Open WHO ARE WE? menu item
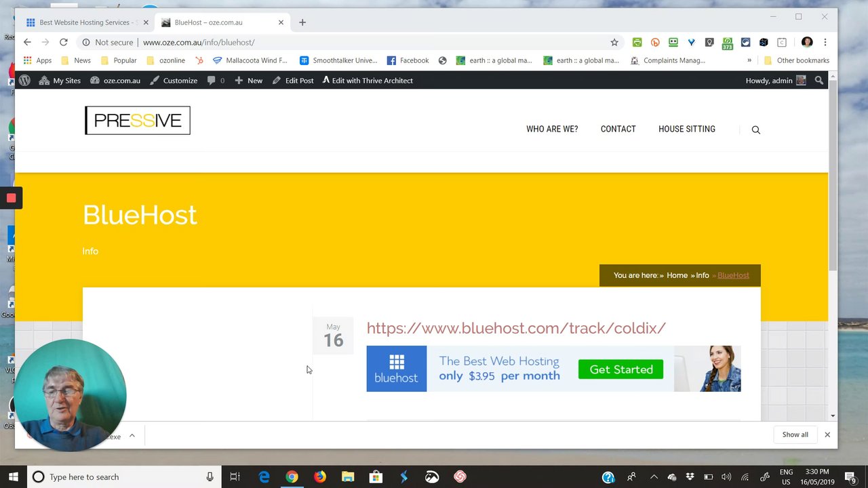868x488 pixels. 552,129
